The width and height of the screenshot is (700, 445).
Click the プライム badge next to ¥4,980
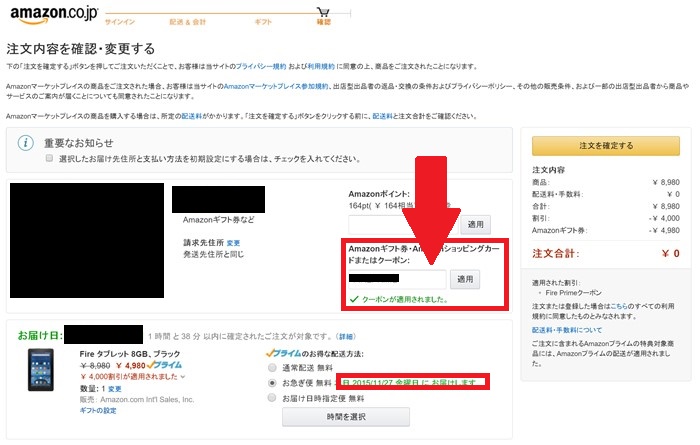(165, 365)
